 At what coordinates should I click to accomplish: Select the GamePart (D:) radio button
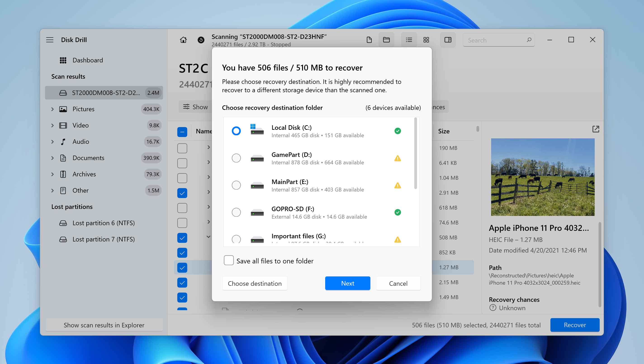coord(236,158)
